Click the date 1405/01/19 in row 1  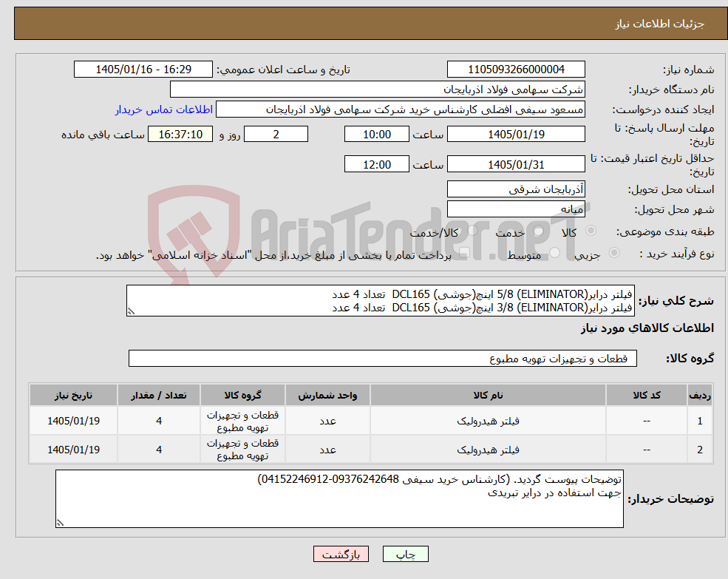click(x=73, y=421)
